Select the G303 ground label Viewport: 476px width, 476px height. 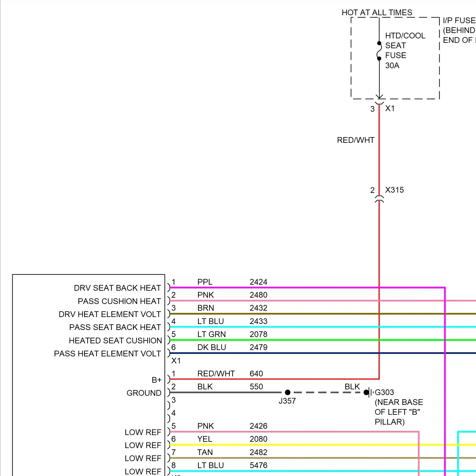pos(385,393)
